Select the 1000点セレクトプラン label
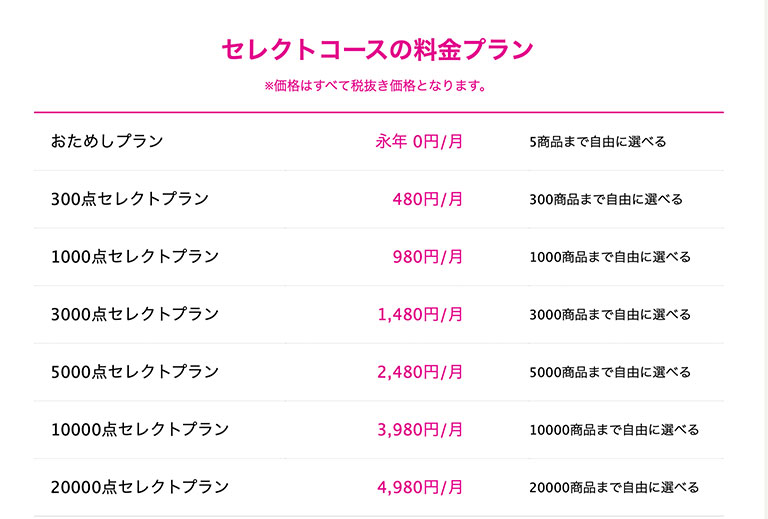Image resolution: width=768 pixels, height=519 pixels. pyautogui.click(x=135, y=257)
